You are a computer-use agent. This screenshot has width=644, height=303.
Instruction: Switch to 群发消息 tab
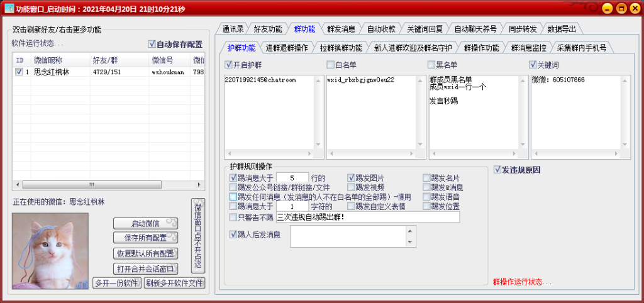341,29
